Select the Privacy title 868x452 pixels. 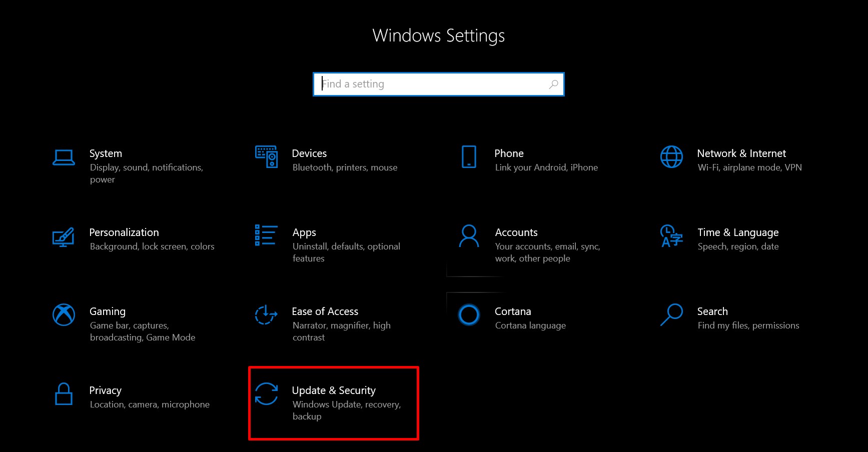106,391
